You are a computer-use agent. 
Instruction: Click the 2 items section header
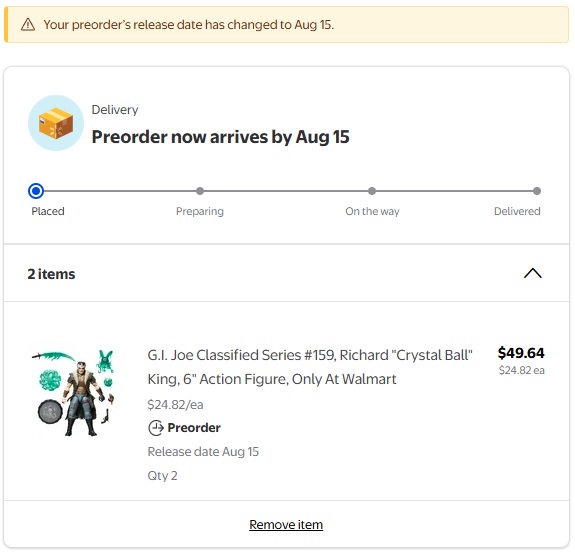click(x=286, y=274)
